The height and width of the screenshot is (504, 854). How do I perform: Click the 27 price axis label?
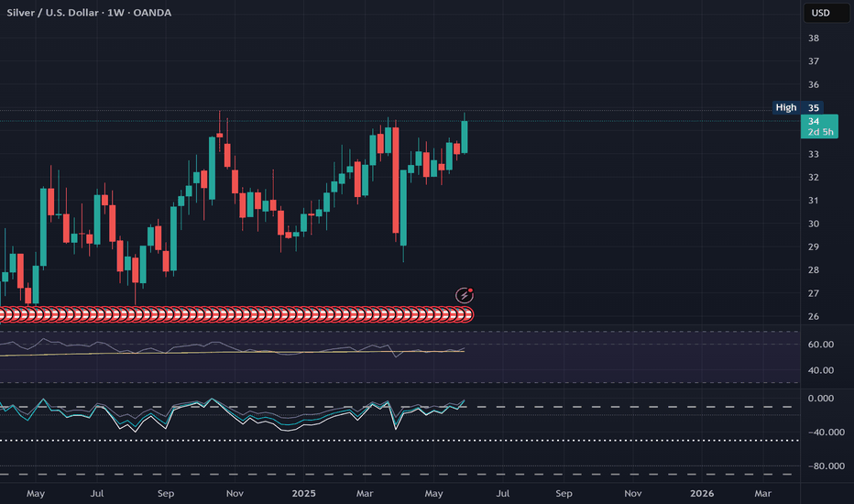click(x=813, y=293)
